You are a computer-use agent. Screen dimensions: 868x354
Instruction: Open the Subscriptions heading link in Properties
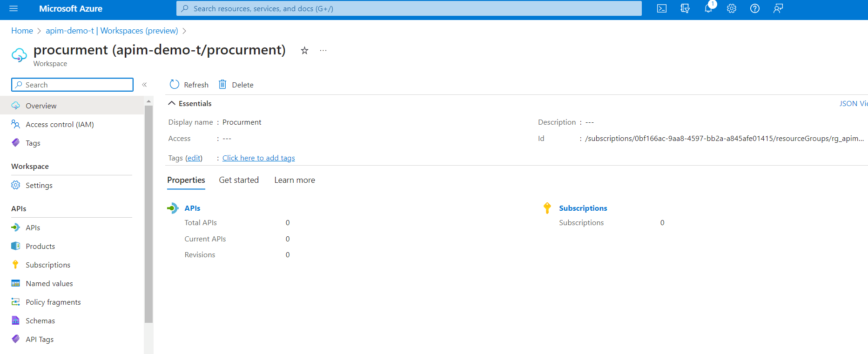click(583, 208)
